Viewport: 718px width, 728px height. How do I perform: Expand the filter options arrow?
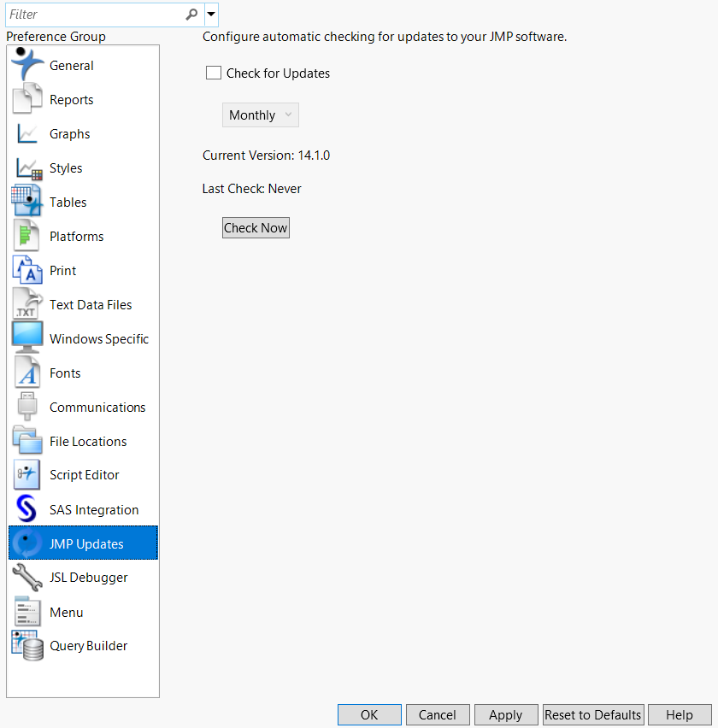[211, 14]
